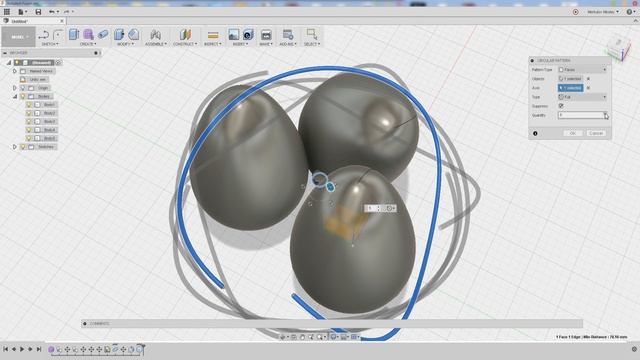
Task: Open the Help question mark icon
Action: 629,12
